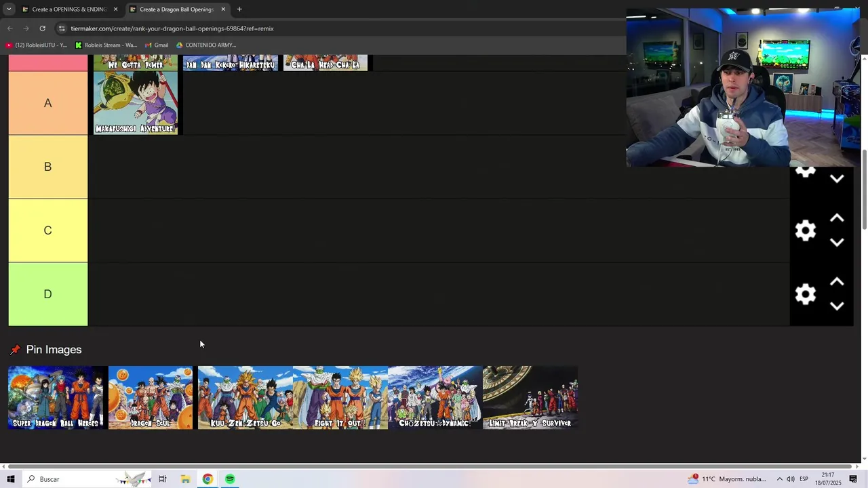Click the B tier label
The image size is (868, 488).
(x=47, y=167)
